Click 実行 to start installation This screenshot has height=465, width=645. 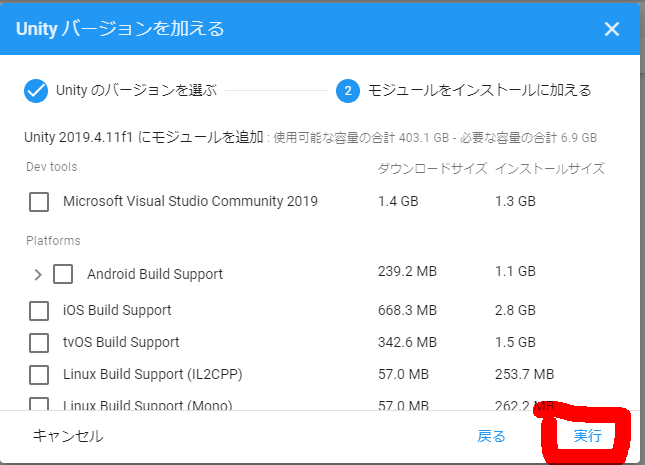point(587,435)
